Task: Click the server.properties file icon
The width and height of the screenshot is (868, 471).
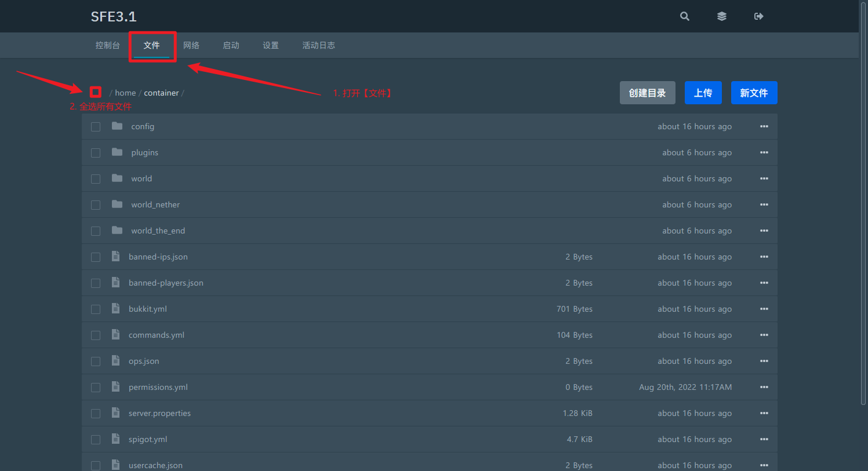Action: pyautogui.click(x=116, y=413)
